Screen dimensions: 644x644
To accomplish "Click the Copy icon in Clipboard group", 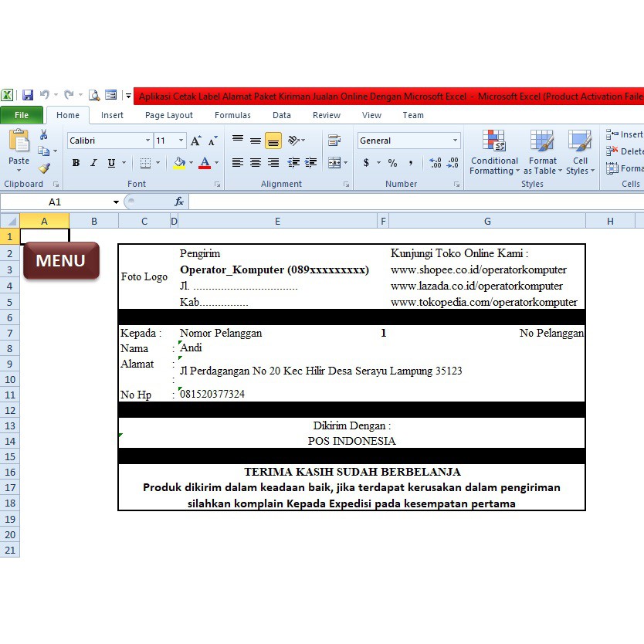I will 43,151.
